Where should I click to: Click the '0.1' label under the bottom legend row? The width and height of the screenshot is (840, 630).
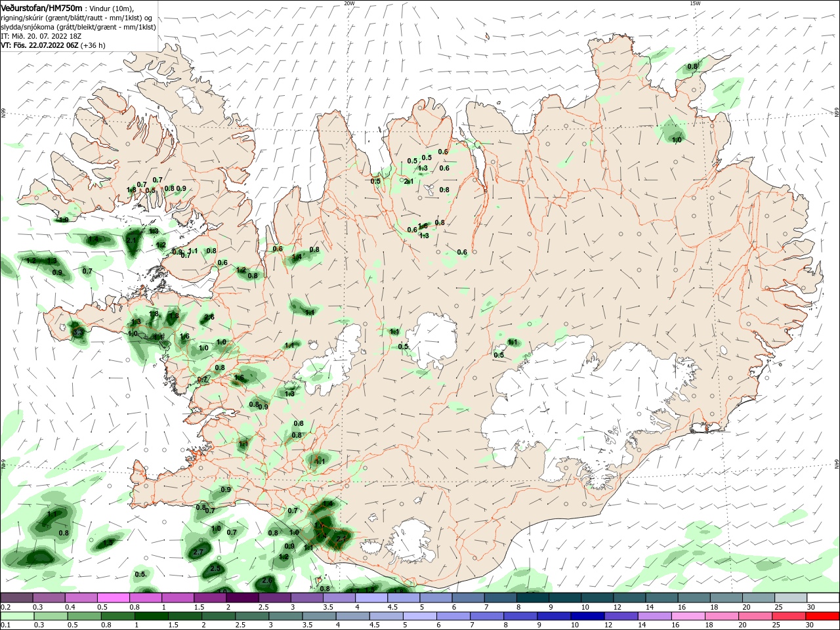[x=5, y=625]
